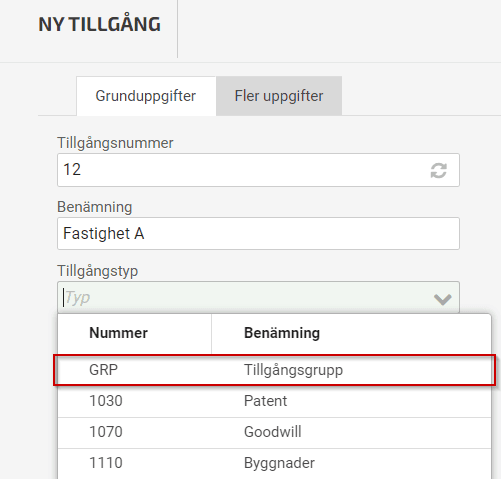Click the NY TILLGÅNG heading
501x479 pixels.
point(99,24)
